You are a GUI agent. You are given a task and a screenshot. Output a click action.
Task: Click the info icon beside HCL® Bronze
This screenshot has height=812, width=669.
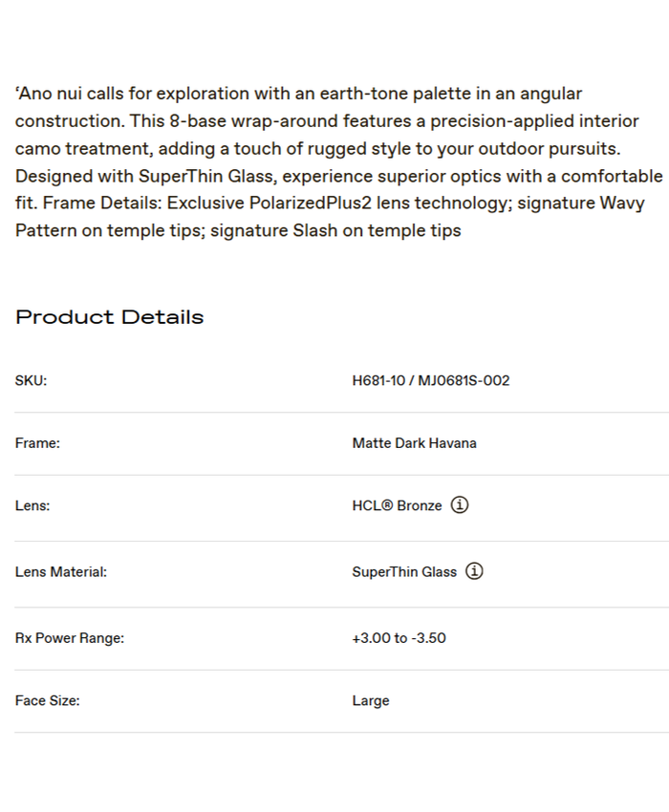[x=460, y=505]
